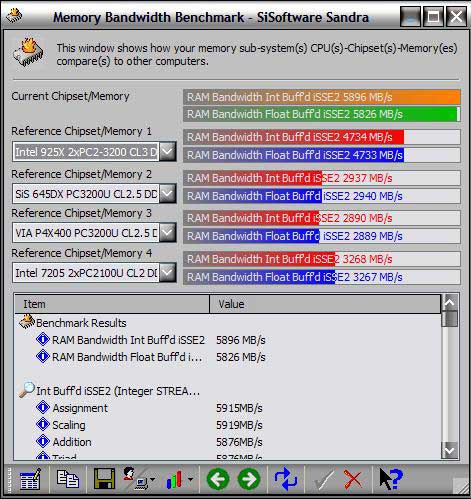The height and width of the screenshot is (499, 471).
Task: Click info icon beside Scaling
Action: [x=43, y=424]
